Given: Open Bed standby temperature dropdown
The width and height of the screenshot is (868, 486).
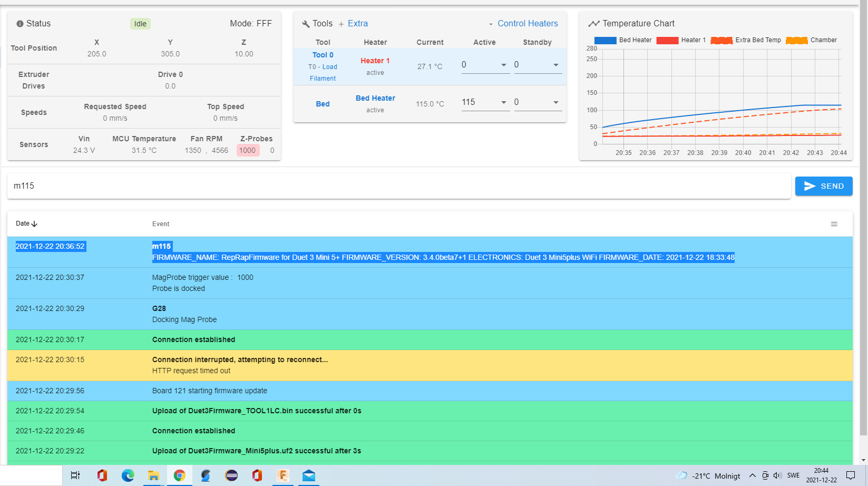Looking at the screenshot, I should 555,102.
